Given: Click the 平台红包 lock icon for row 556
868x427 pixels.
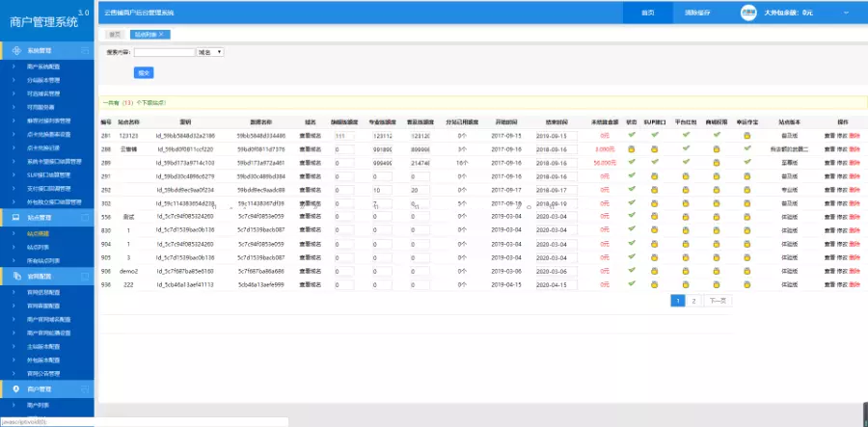Looking at the screenshot, I should pos(686,217).
